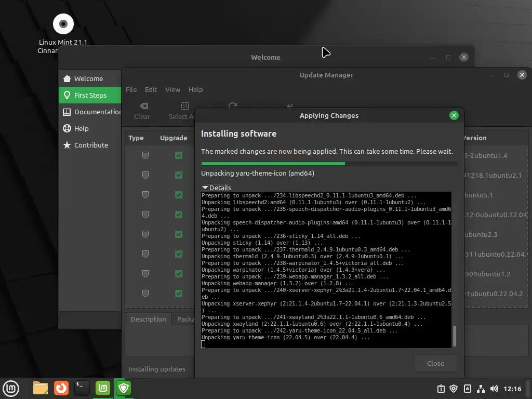Click the installation progress bar
532x399 pixels.
[x=329, y=164]
